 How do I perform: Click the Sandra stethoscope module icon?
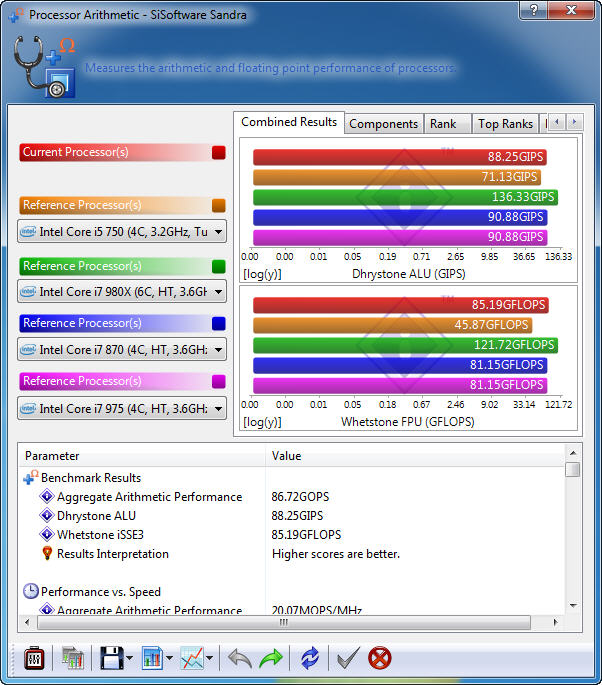click(x=44, y=66)
